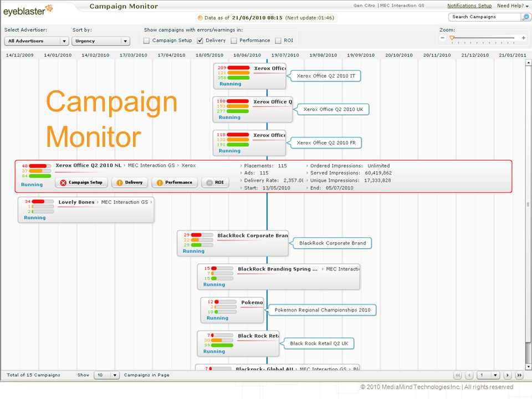
Task: Click the 18/06/2010 timeline date
Action: click(247, 55)
